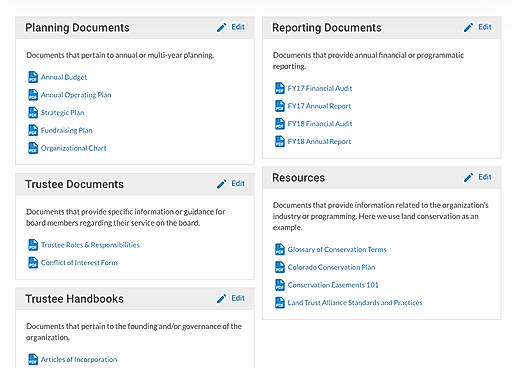Click PDF icon beside Strategic Plan
This screenshot has height=368, width=518.
33,112
